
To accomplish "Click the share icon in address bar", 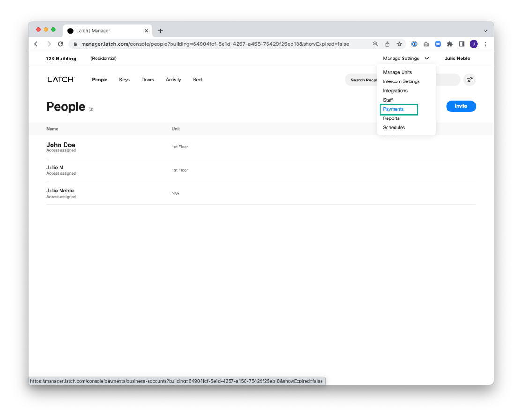I will (387, 44).
